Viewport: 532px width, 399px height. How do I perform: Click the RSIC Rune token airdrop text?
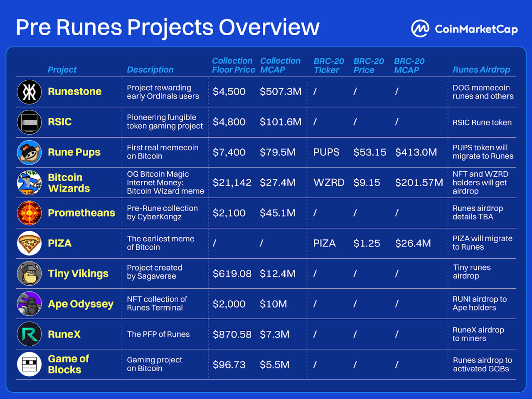click(x=482, y=122)
